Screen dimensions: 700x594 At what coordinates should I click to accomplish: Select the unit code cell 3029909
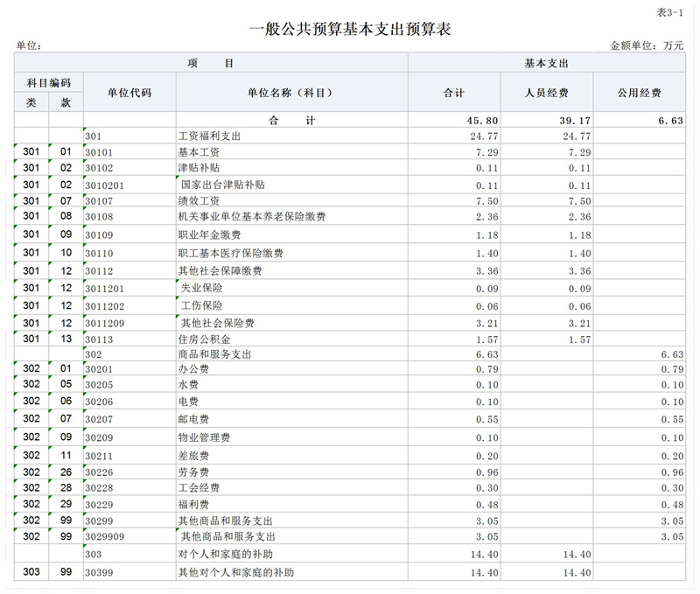(105, 536)
